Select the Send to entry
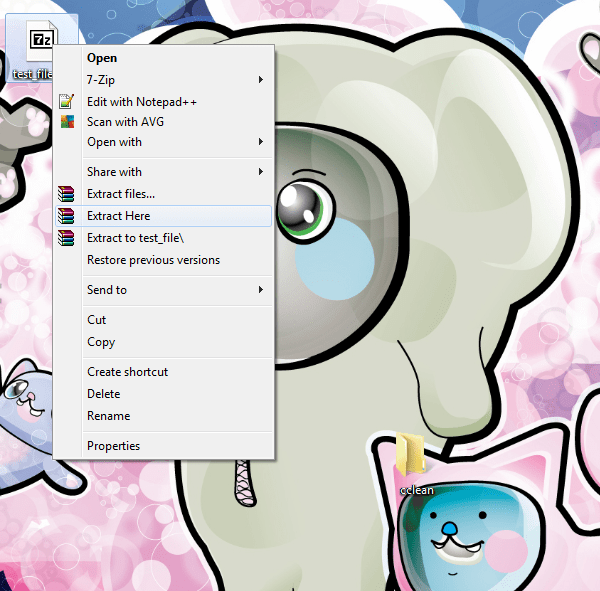This screenshot has height=591, width=600. (x=164, y=290)
